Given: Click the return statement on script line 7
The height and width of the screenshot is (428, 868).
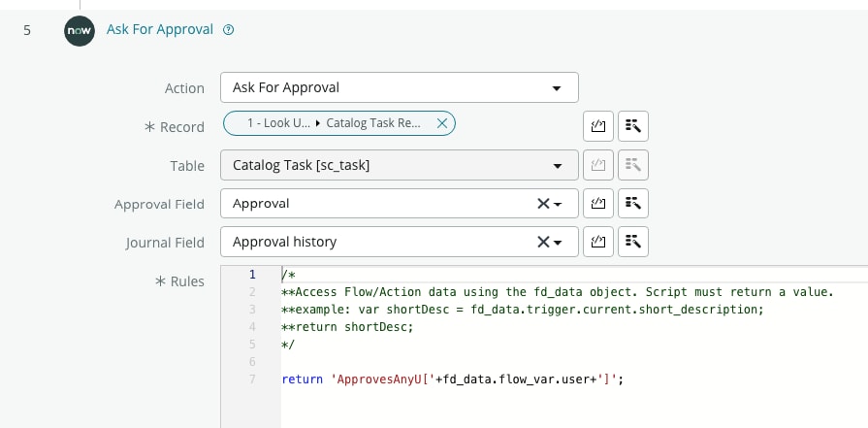Looking at the screenshot, I should (453, 379).
